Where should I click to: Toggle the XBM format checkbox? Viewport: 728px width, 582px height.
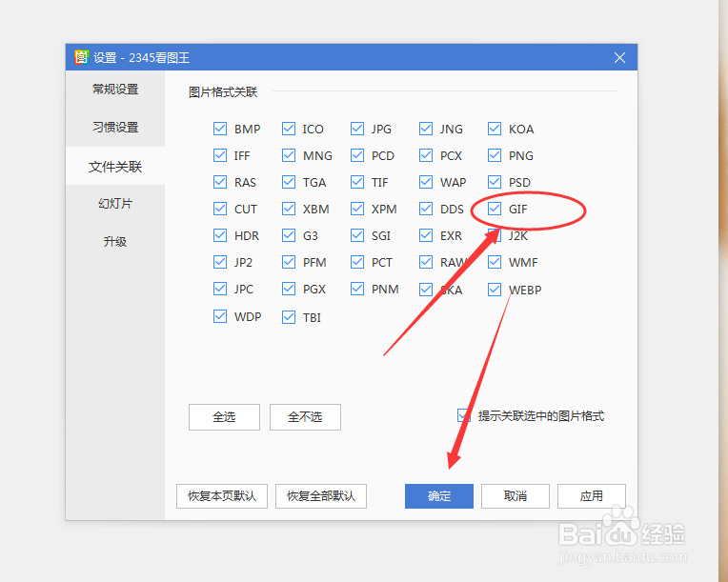[289, 209]
